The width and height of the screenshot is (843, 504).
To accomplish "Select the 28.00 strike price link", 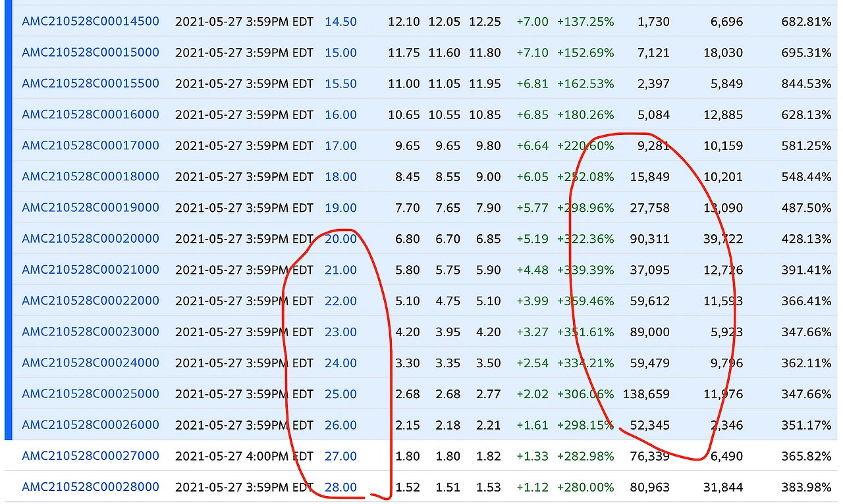I will [340, 488].
